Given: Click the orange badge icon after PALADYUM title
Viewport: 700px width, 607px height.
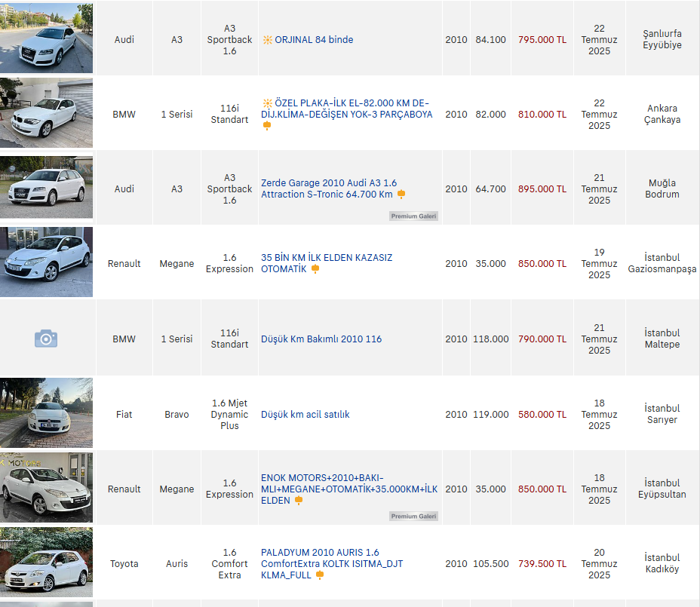Looking at the screenshot, I should click(x=320, y=575).
